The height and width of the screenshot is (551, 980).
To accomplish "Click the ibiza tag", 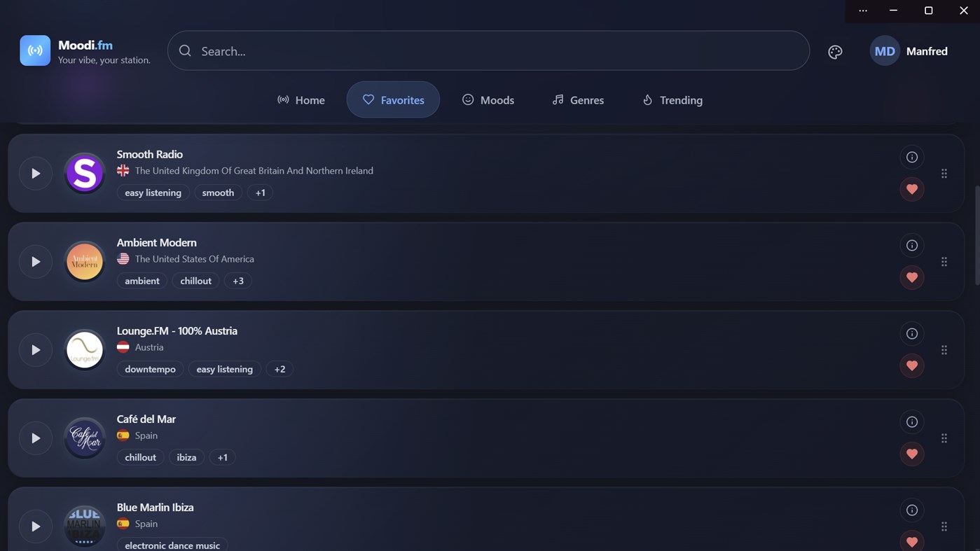I will (x=186, y=457).
